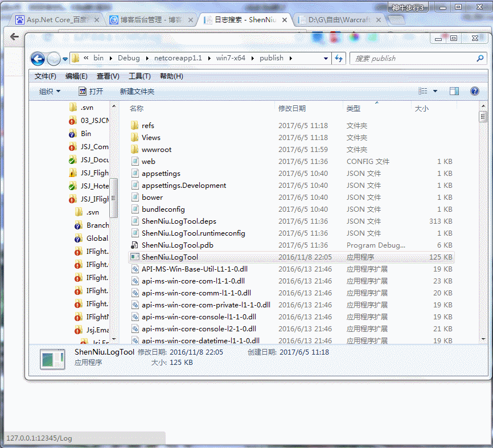
Task: Select the JSJ_Hote tree folder
Action: (x=89, y=186)
